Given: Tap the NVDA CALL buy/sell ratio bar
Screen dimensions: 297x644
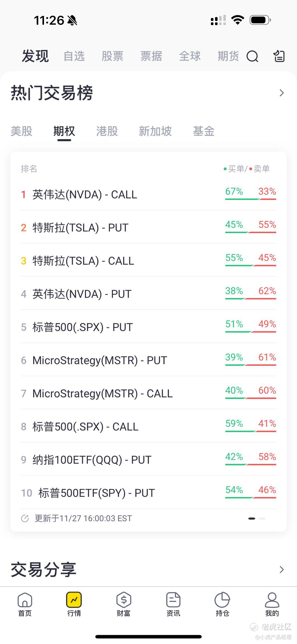Looking at the screenshot, I should 251,199.
